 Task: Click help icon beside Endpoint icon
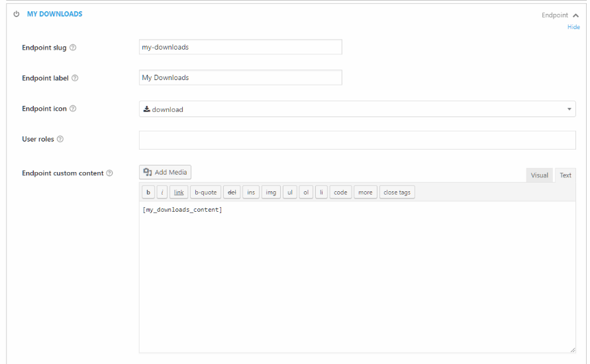[73, 109]
